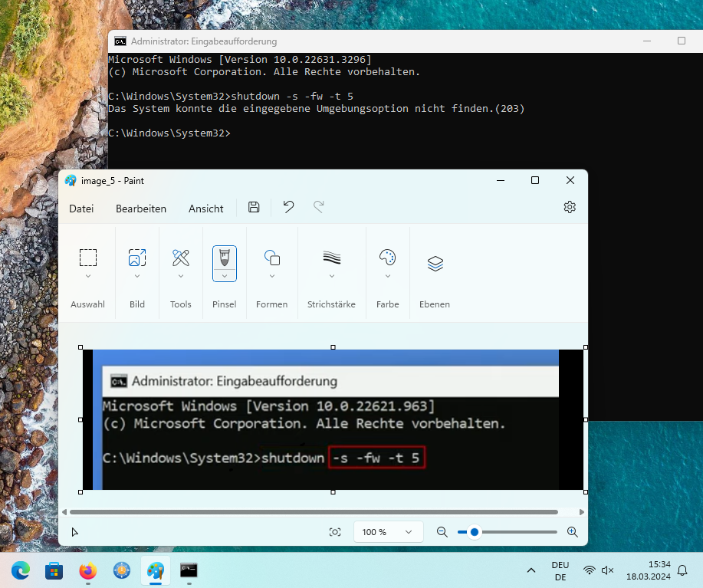Click the Eingabeaufforderung command prompt line

(x=169, y=133)
